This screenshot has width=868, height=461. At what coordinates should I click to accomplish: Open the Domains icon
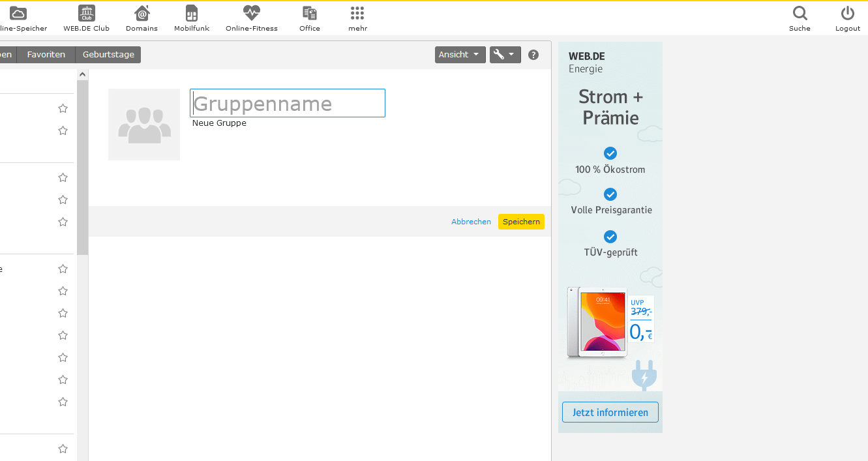pyautogui.click(x=142, y=13)
